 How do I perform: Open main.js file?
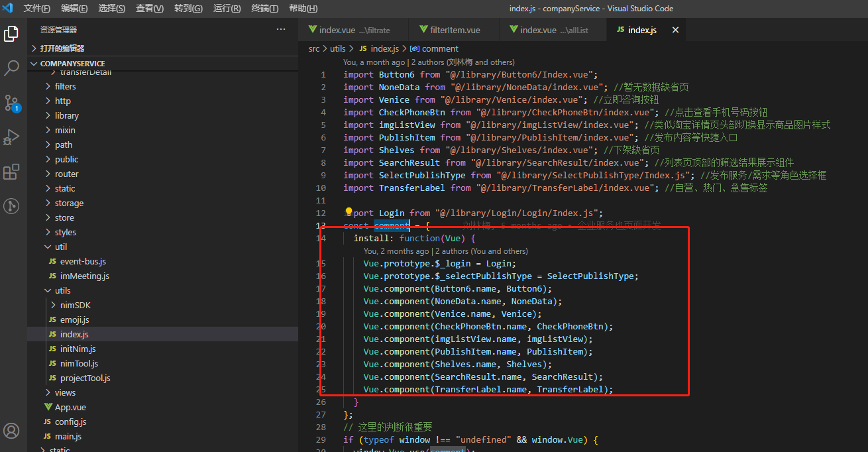(x=162, y=436)
